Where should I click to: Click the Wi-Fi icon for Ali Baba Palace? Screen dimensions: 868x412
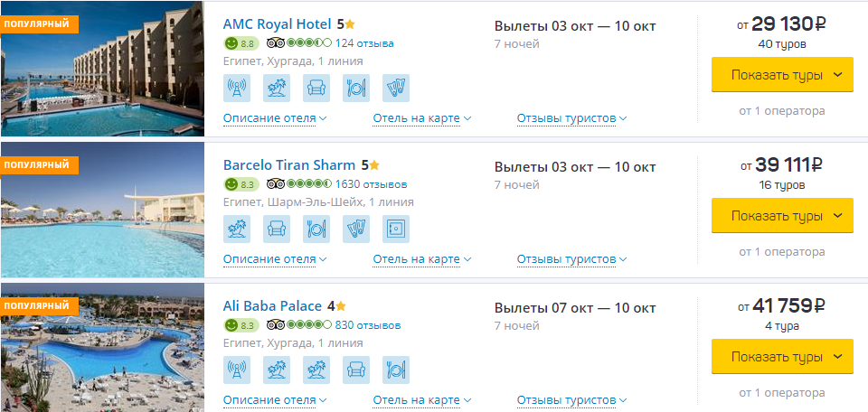(237, 370)
